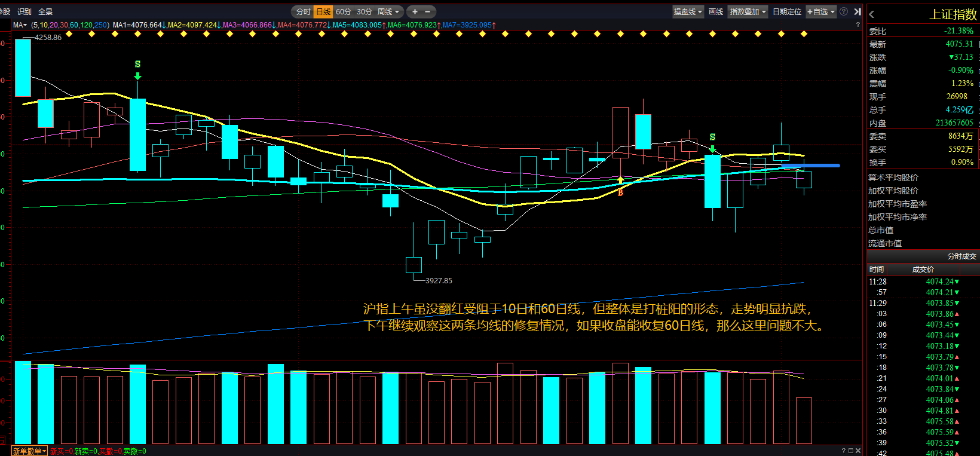Collapse side panel with skip arrow icon

(857, 11)
